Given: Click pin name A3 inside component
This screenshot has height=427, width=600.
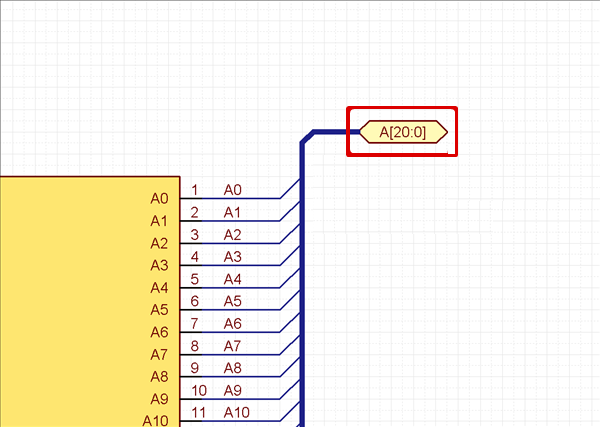Looking at the screenshot, I should [159, 265].
